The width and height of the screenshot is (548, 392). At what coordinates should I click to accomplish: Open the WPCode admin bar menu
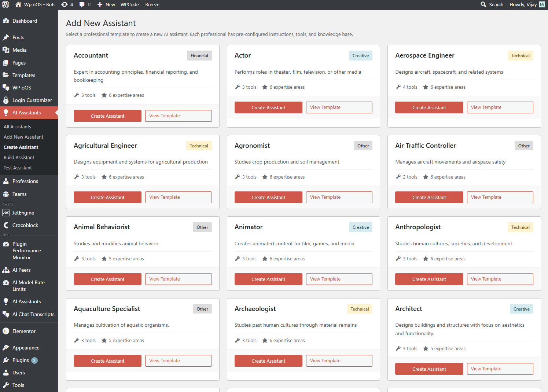click(x=130, y=4)
